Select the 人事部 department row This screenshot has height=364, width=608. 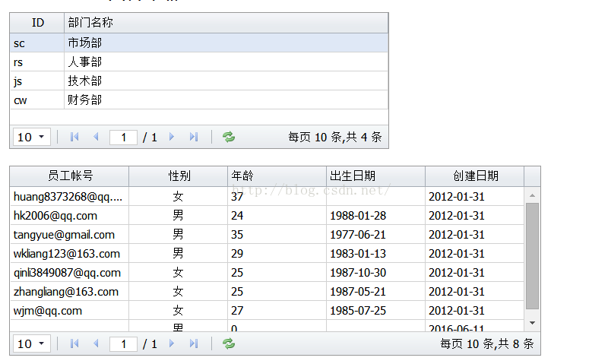tap(199, 62)
